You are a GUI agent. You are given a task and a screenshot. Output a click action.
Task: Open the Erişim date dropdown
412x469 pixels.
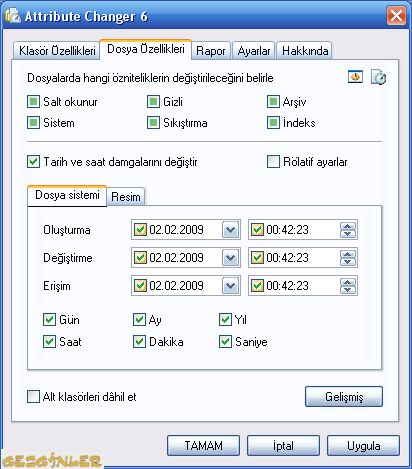(231, 286)
